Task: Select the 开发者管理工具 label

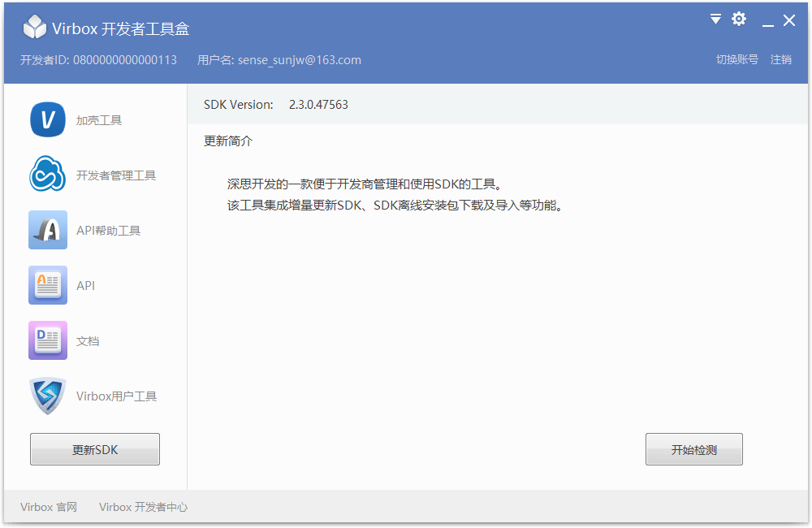Action: [x=116, y=175]
